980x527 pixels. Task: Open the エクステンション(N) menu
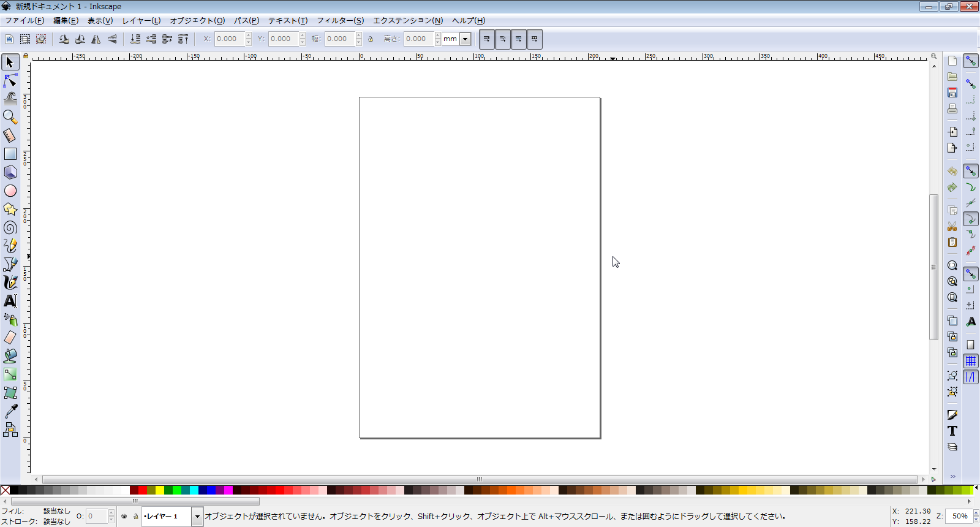pos(408,20)
